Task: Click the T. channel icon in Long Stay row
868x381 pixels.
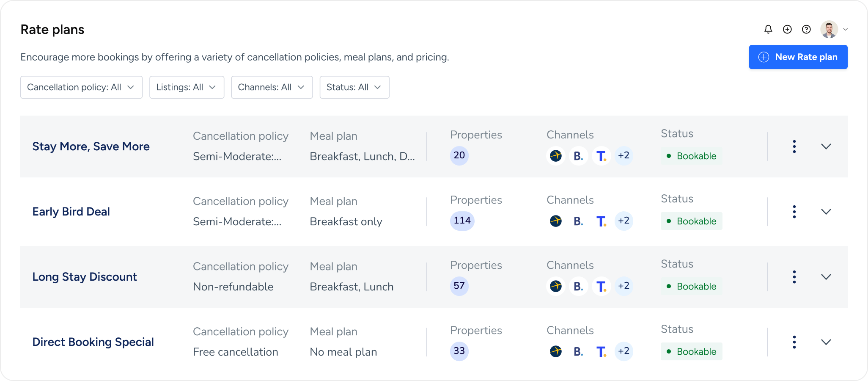Action: (601, 286)
